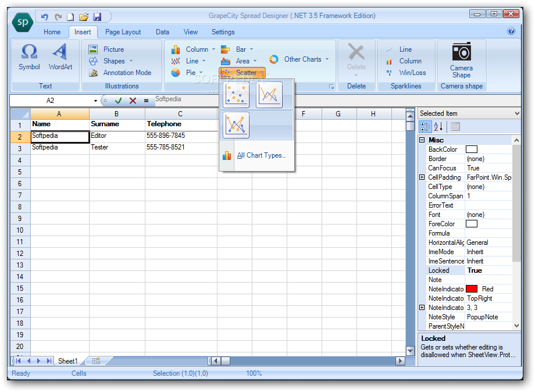This screenshot has width=535, height=392.
Task: Add a Line sparkline
Action: click(399, 49)
